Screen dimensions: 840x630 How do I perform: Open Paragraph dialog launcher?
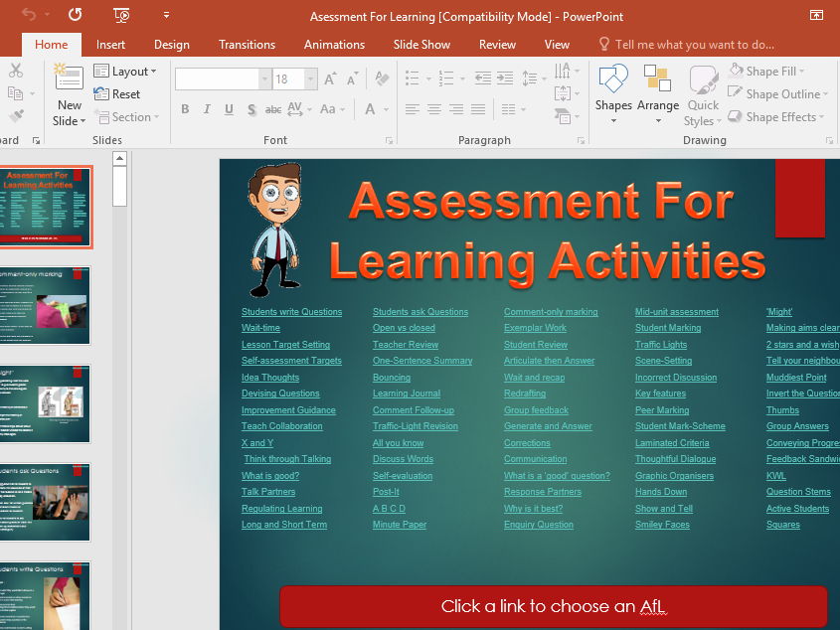point(581,140)
